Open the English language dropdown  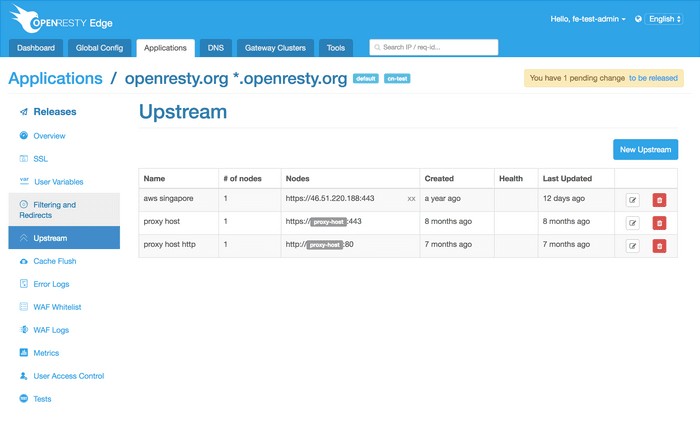(x=664, y=19)
